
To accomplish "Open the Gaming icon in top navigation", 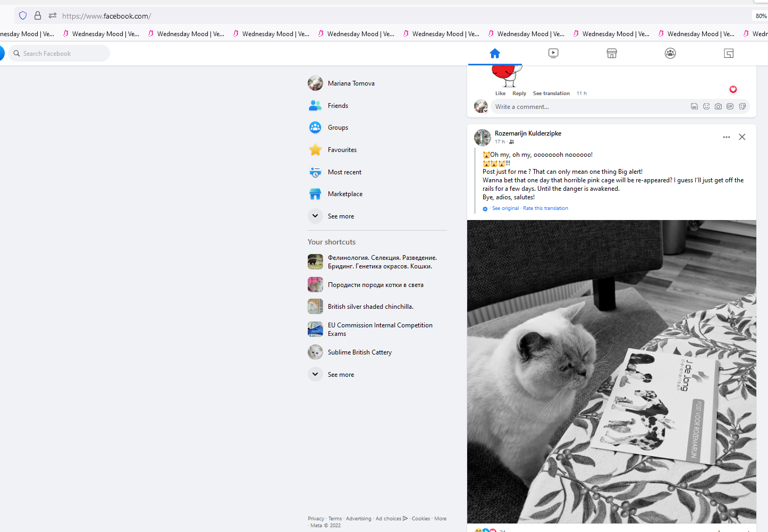I will 729,53.
